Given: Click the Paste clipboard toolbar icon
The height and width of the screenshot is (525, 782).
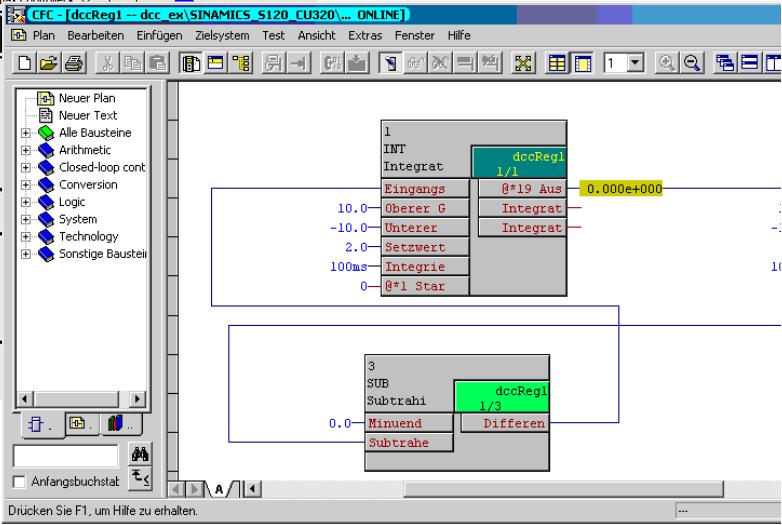Looking at the screenshot, I should tap(158, 63).
